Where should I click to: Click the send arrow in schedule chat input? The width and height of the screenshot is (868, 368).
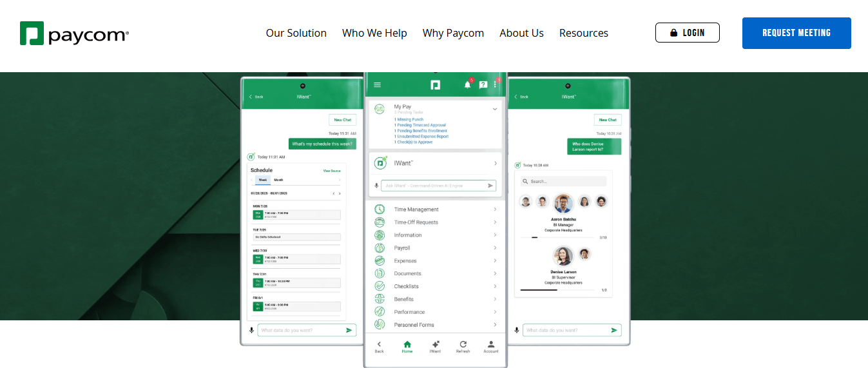[349, 330]
